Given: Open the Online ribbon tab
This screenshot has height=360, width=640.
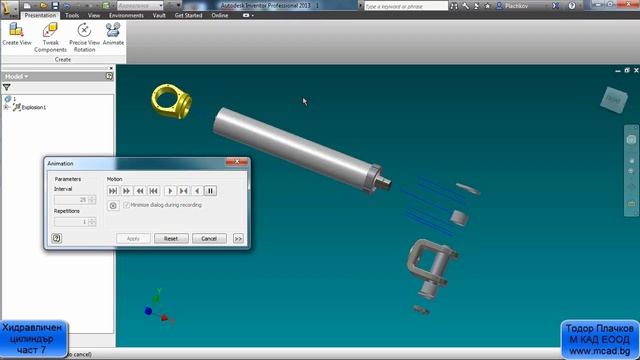Looking at the screenshot, I should (220, 15).
